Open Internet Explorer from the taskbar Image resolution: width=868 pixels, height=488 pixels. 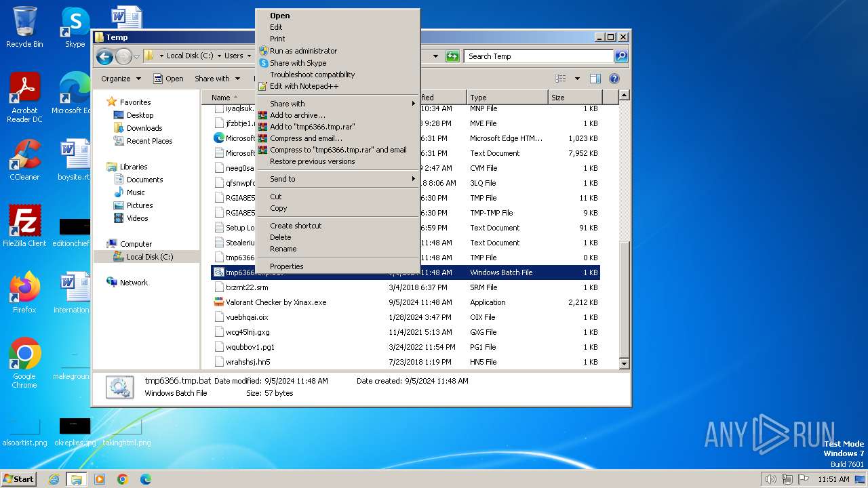54,479
